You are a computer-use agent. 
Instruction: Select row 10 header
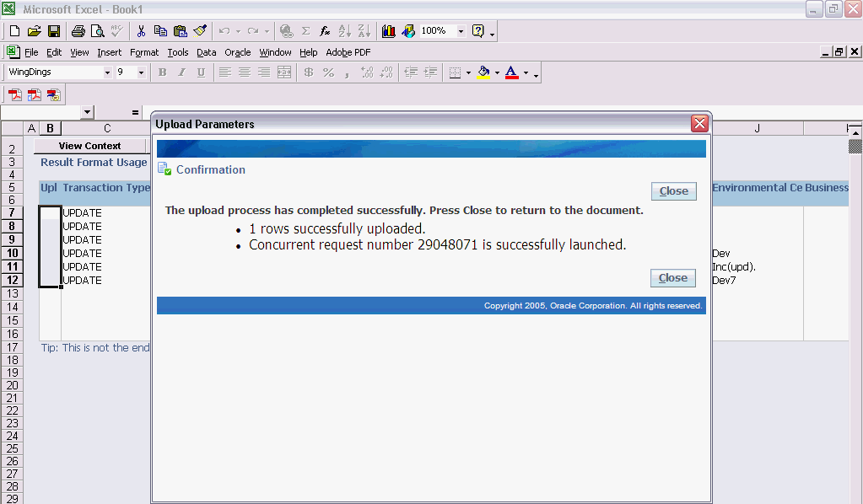tap(12, 254)
